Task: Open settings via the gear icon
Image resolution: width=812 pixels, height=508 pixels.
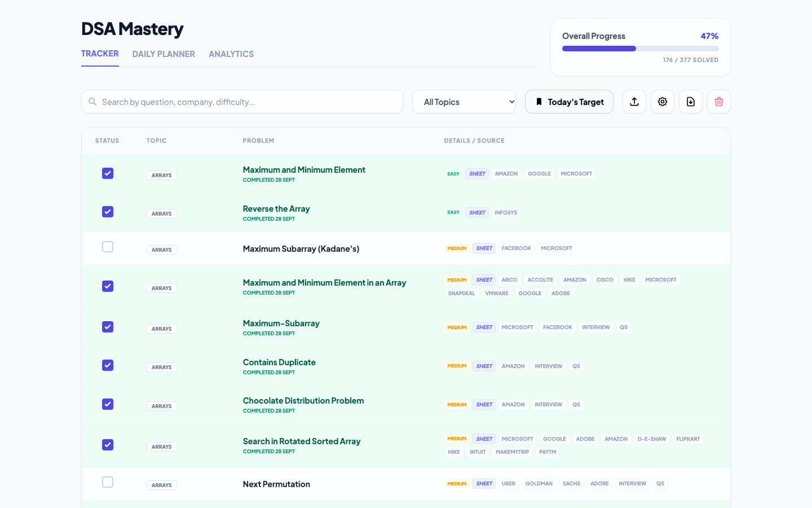Action: click(663, 102)
